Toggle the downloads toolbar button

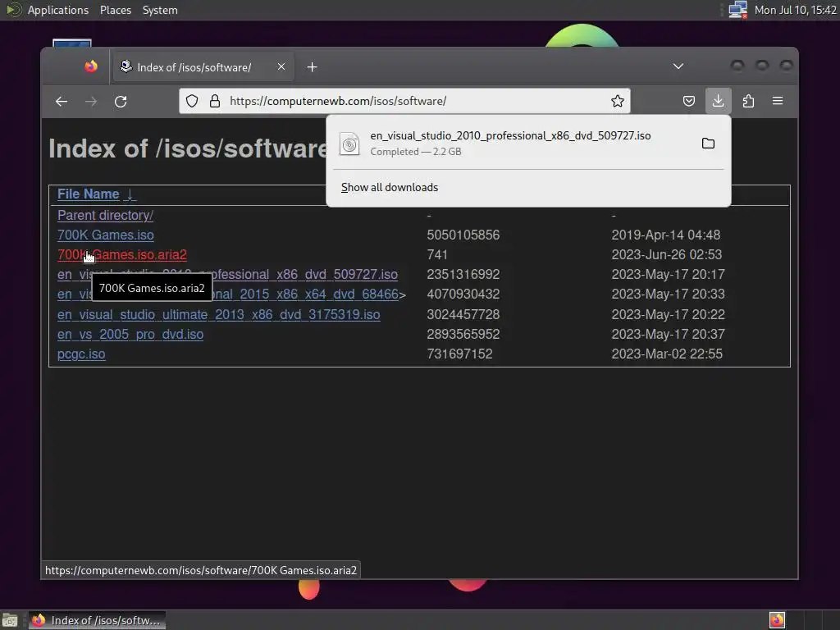(718, 101)
